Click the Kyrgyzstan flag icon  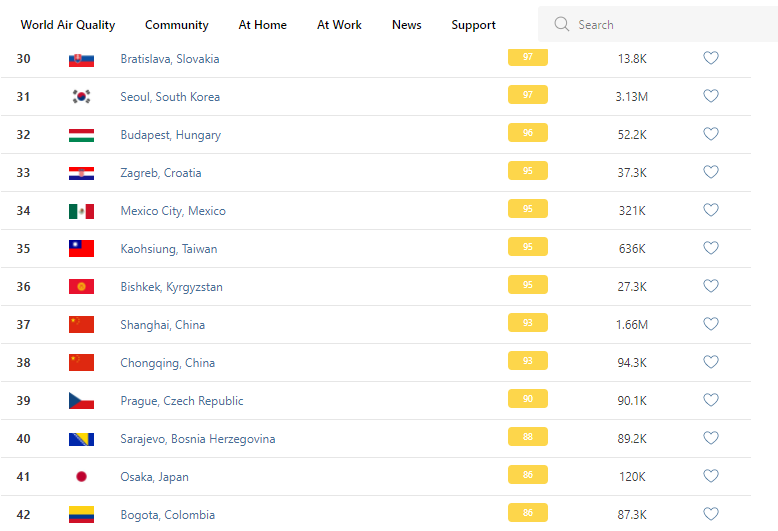81,287
